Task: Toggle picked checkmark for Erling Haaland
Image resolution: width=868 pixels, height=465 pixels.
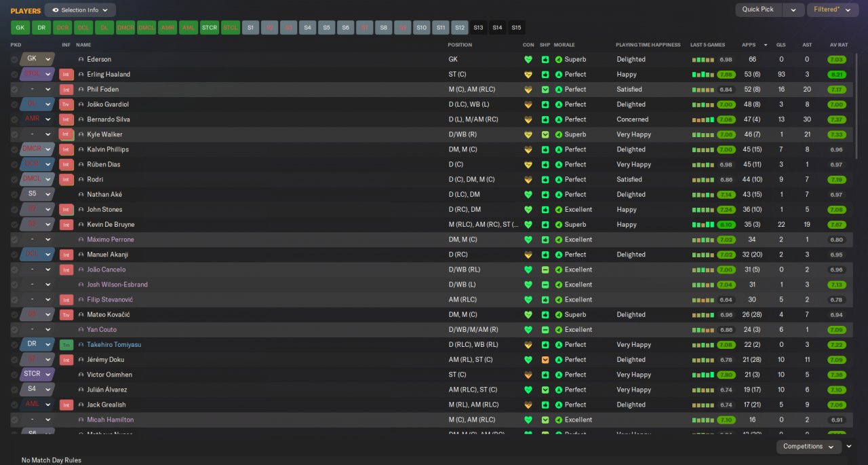Action: tap(14, 75)
